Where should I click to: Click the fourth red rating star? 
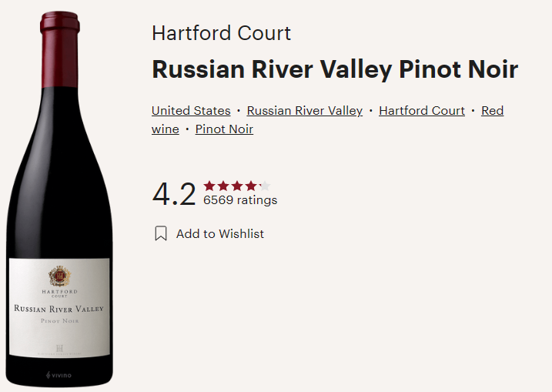(251, 186)
